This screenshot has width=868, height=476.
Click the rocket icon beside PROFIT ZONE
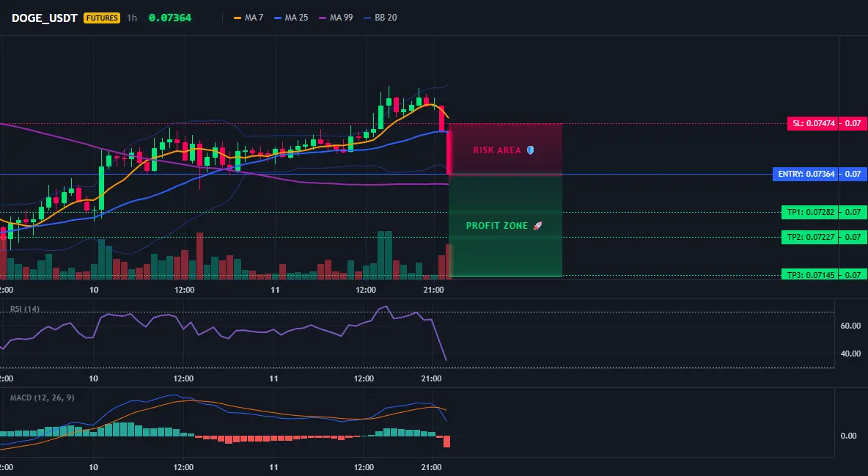click(537, 226)
